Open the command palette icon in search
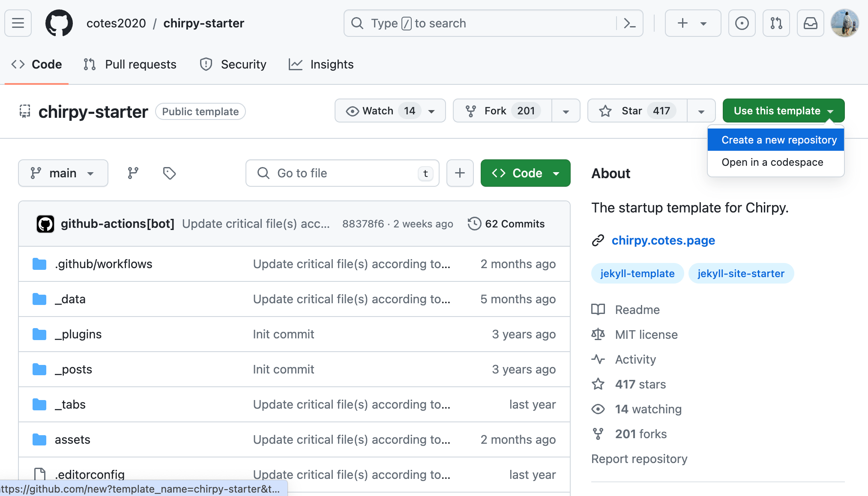Viewport: 868px width, 496px height. (x=629, y=23)
